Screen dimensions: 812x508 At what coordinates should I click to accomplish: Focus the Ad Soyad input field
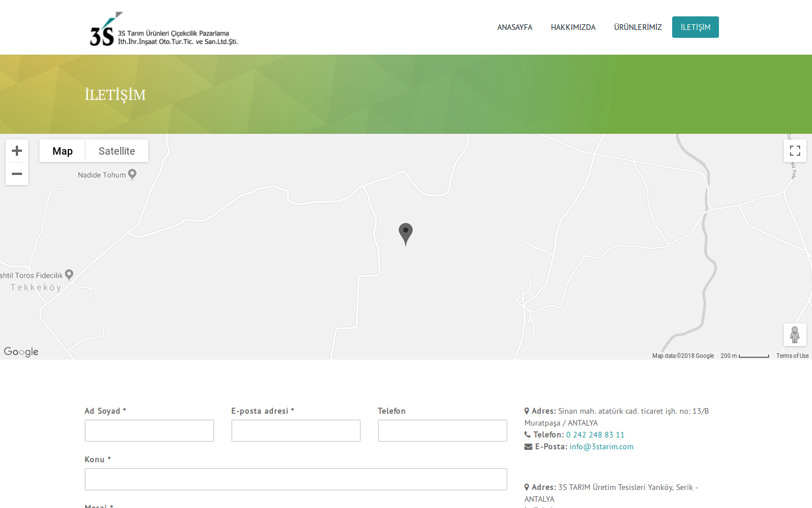click(149, 431)
